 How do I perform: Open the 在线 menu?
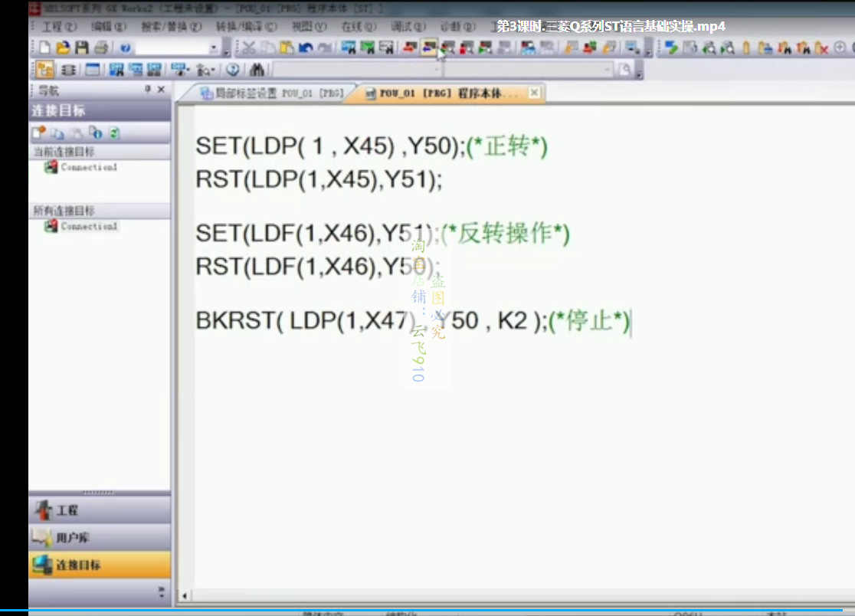(359, 26)
